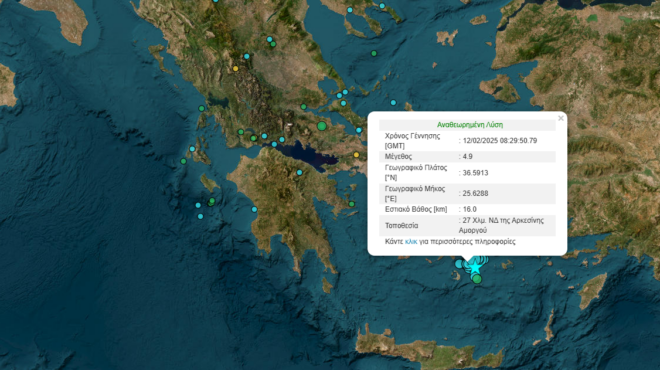Select the large green marker north of Gulf of Corinth
The width and height of the screenshot is (660, 370).
click(x=322, y=126)
